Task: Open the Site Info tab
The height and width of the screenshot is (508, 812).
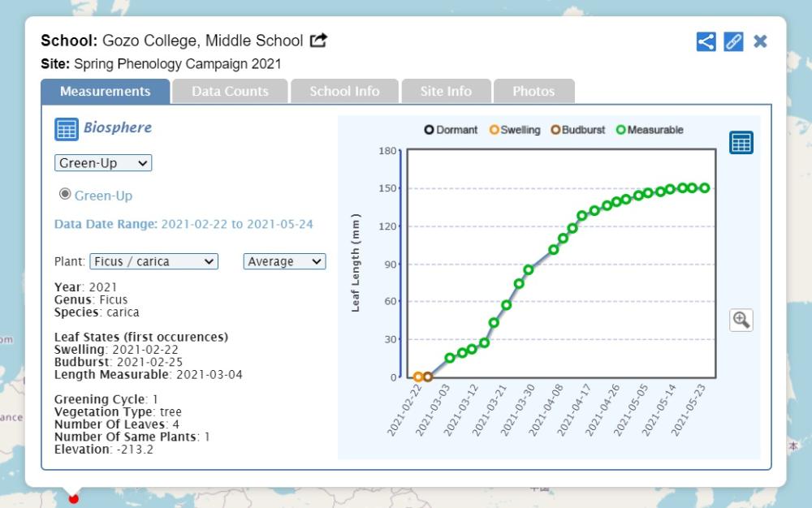Action: click(446, 92)
